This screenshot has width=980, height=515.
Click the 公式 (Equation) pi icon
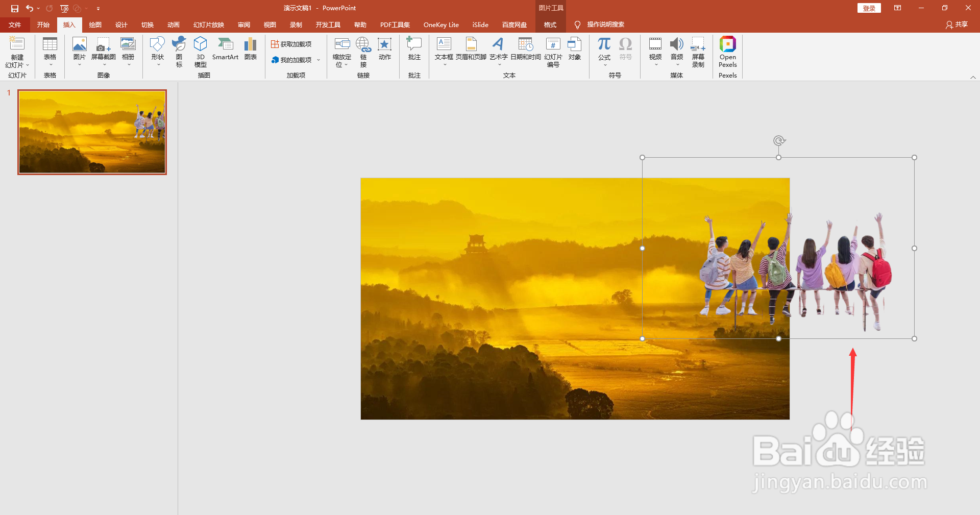[x=604, y=44]
